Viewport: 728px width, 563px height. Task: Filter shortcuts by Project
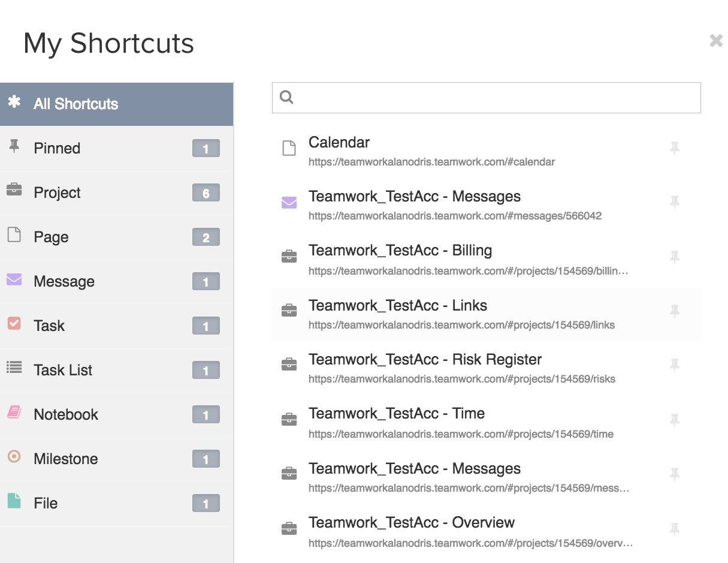(x=116, y=192)
